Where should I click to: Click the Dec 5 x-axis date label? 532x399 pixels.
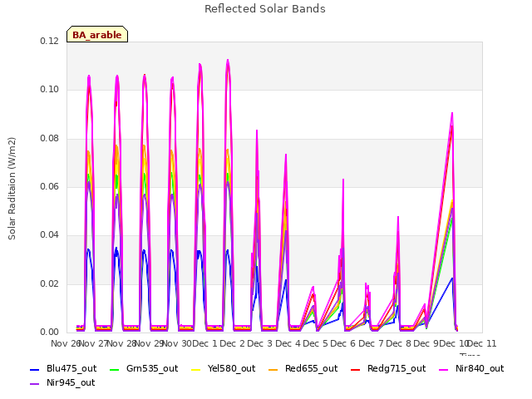tap(316, 343)
